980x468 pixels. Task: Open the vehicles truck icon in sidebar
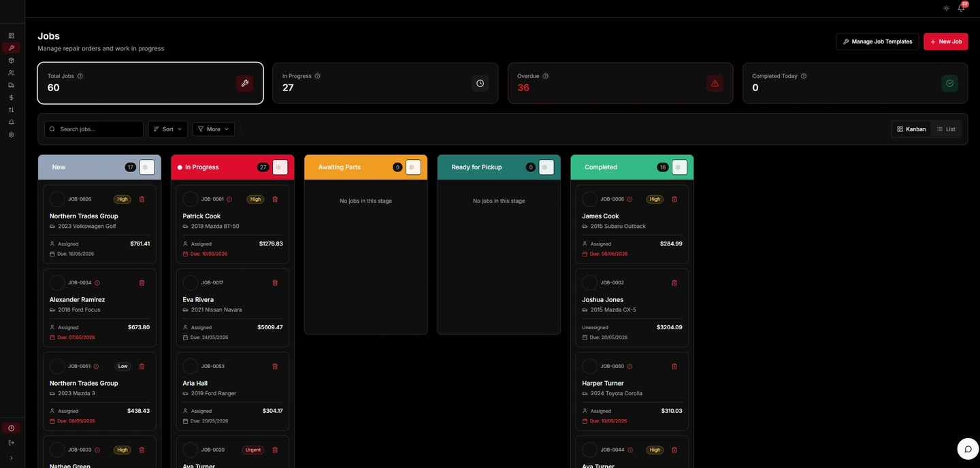tap(11, 85)
